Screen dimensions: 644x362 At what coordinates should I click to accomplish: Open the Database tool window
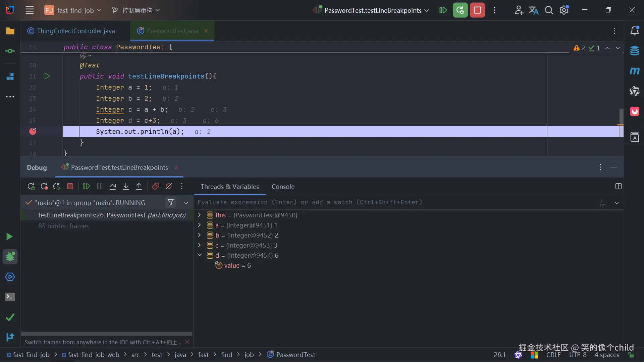(635, 51)
